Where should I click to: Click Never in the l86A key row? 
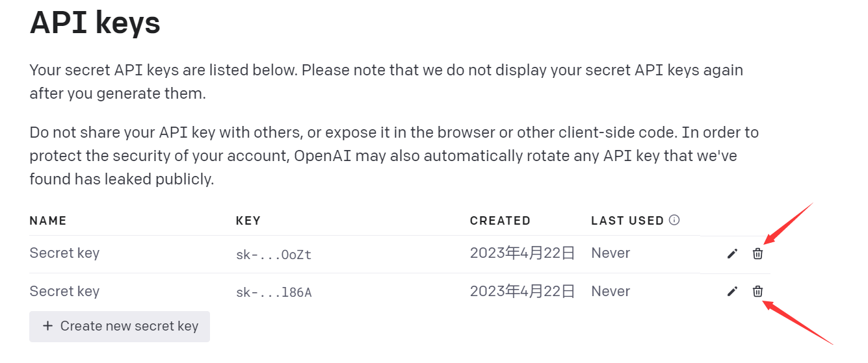(611, 292)
